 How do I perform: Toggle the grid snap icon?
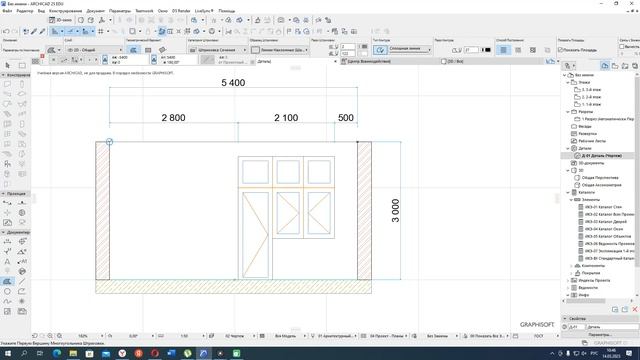coord(100,31)
